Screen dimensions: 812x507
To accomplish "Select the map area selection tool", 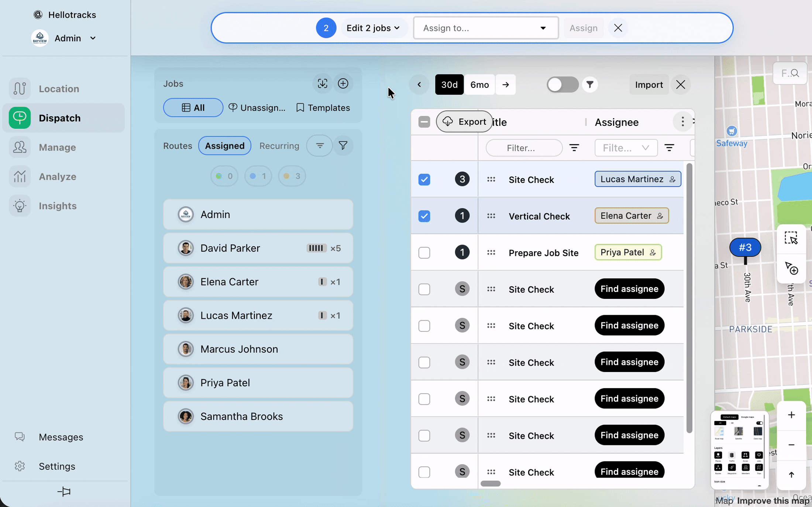I will (x=791, y=238).
